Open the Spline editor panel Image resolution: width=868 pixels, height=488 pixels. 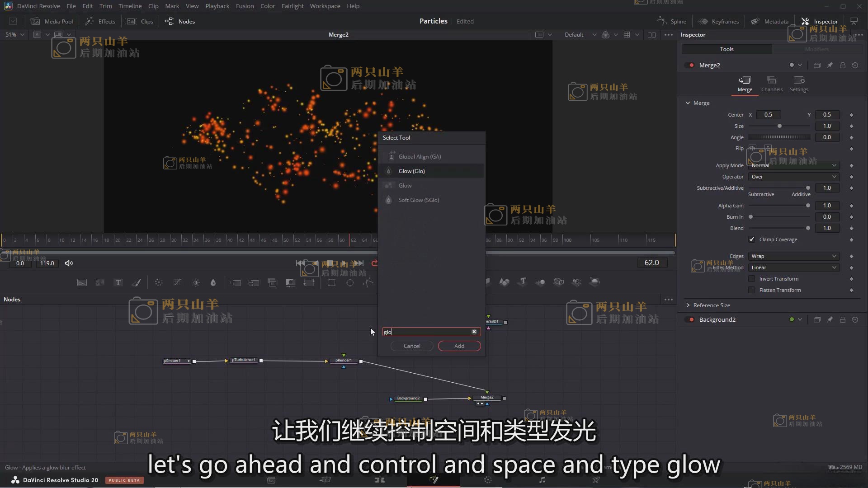pos(672,21)
